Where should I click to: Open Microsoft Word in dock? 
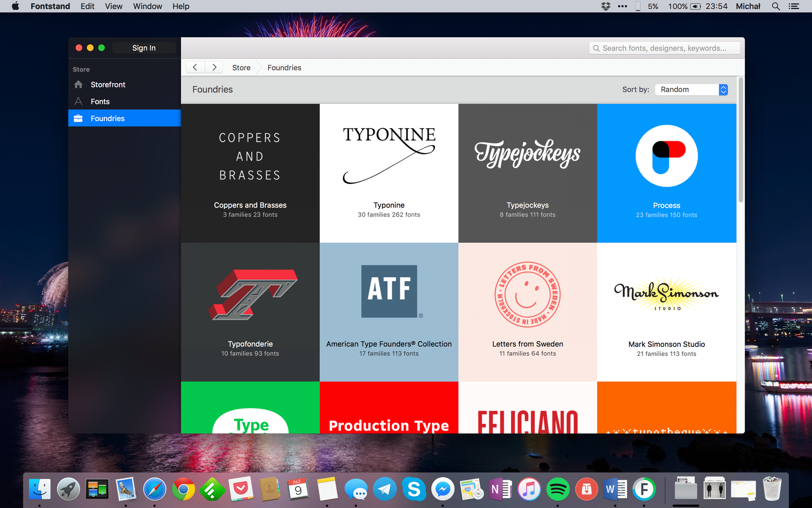coord(615,489)
